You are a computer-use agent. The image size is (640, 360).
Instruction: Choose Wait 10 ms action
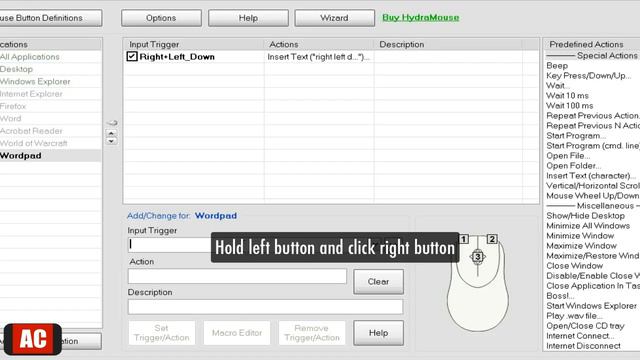(567, 96)
